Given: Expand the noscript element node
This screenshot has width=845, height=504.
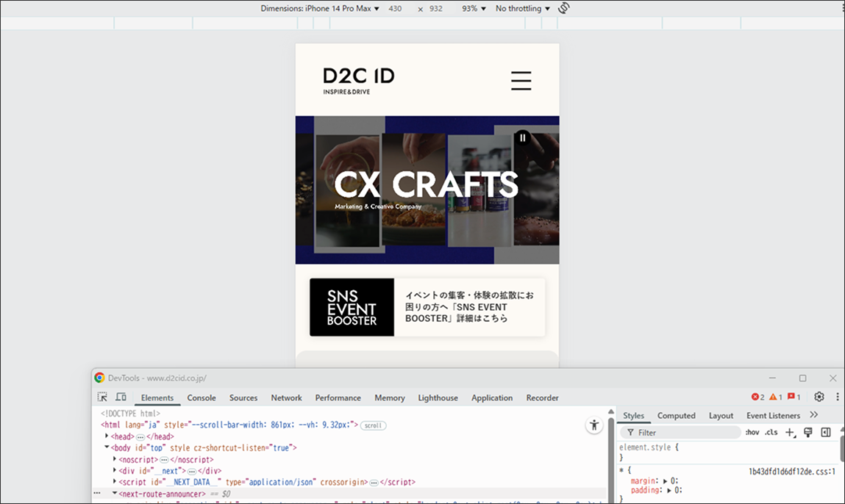Looking at the screenshot, I should 115,459.
